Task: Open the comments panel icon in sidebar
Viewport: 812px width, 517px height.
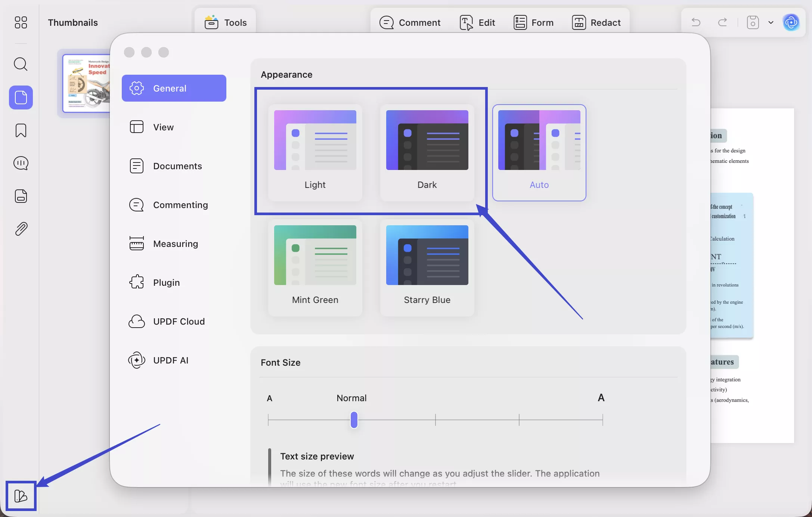Action: click(21, 163)
